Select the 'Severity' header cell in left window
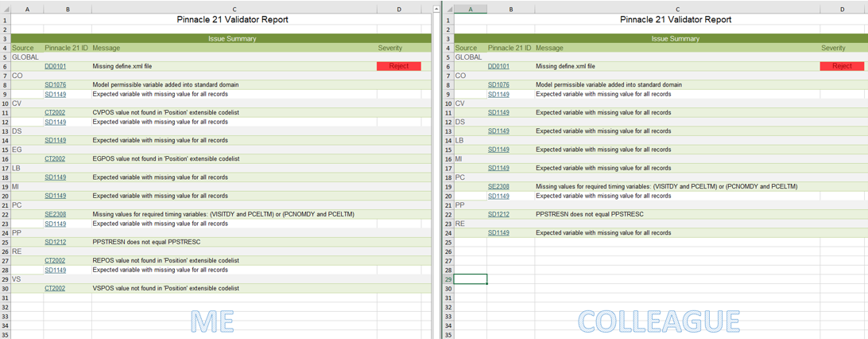 tap(398, 49)
